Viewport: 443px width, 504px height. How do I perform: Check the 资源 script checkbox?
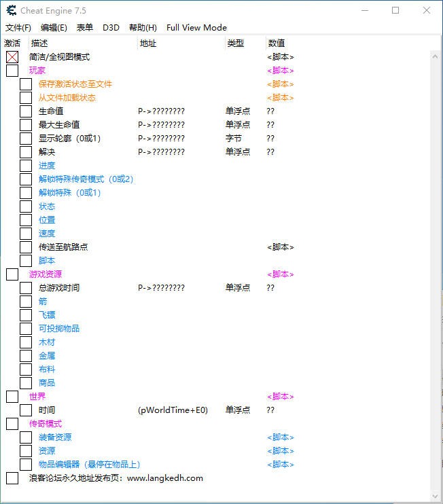coord(26,451)
